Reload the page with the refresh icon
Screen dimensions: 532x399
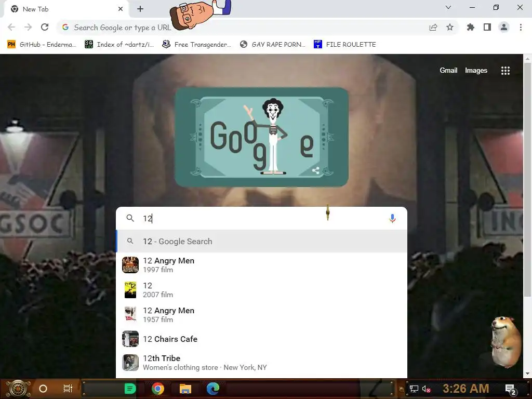coord(45,27)
